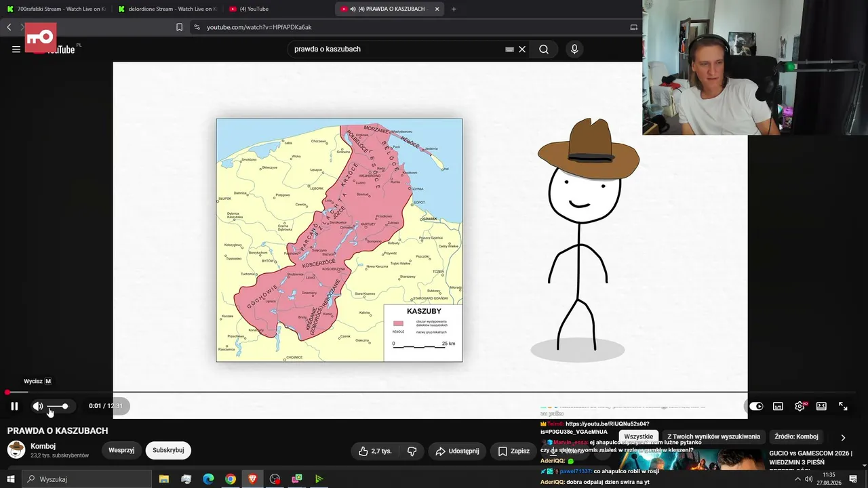Open Microsoft Edge from the taskbar

[x=208, y=479]
